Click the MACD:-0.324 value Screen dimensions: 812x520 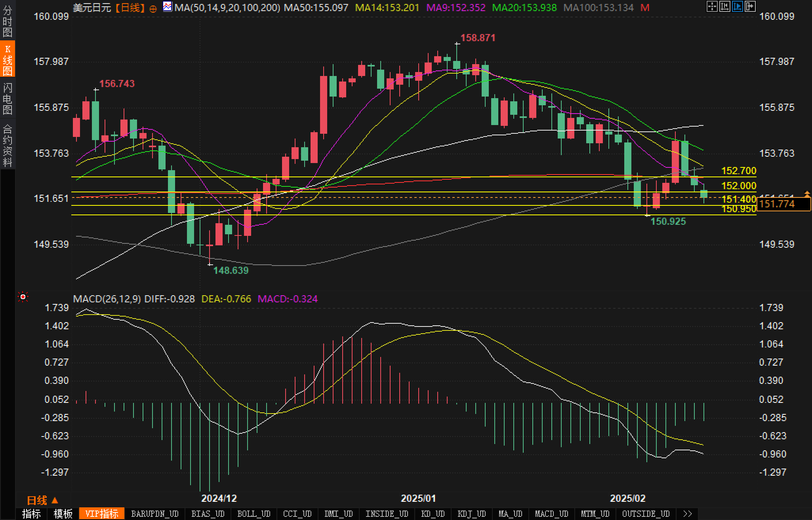click(x=288, y=299)
